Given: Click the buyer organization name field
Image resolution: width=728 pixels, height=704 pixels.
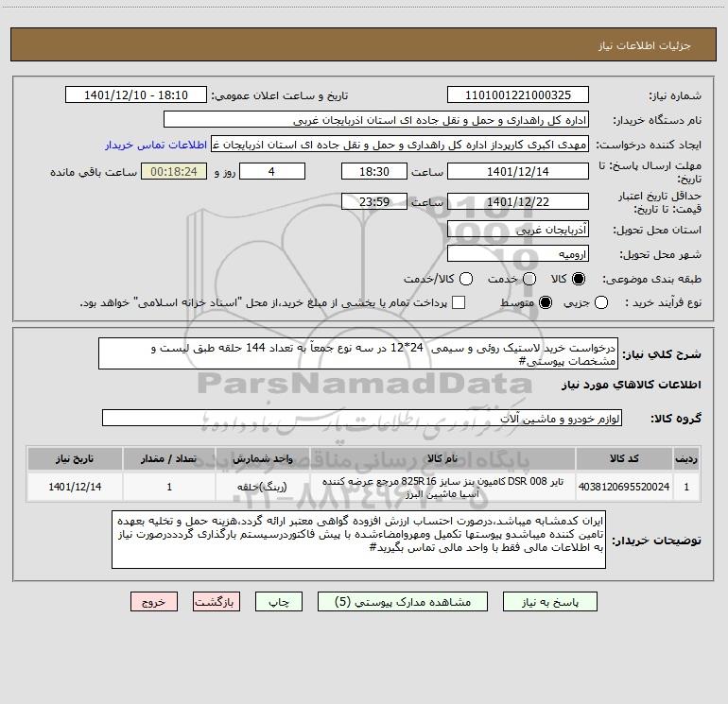Looking at the screenshot, I should [x=376, y=120].
